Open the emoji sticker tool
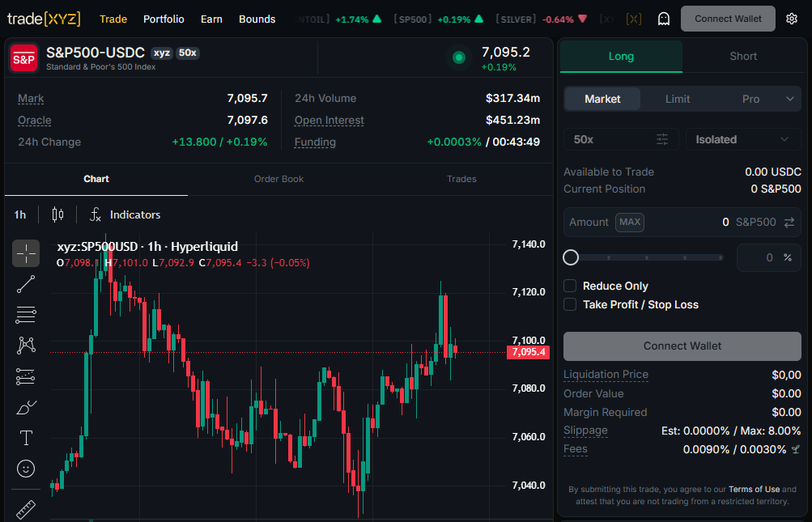 (x=26, y=469)
